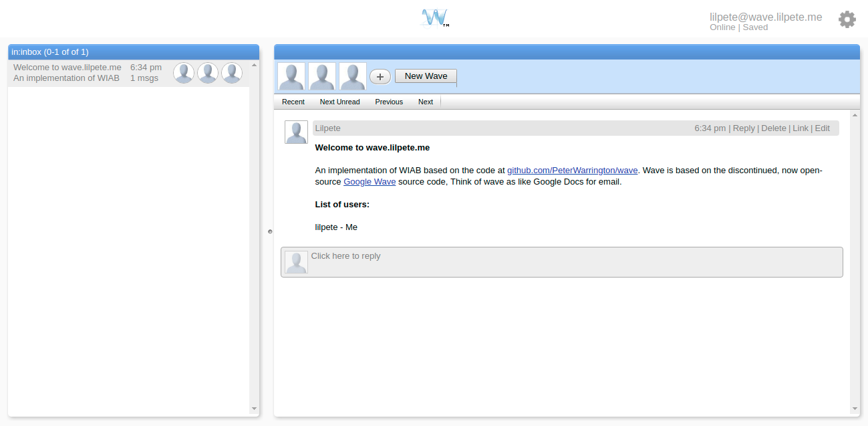Click the Lilpete author name in message header
Image resolution: width=868 pixels, height=426 pixels.
[327, 128]
